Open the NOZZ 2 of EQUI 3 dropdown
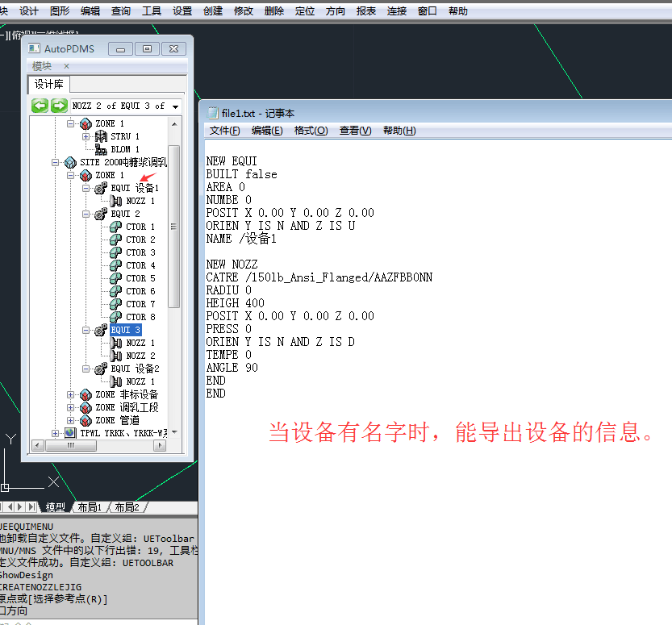672x625 pixels. click(177, 106)
